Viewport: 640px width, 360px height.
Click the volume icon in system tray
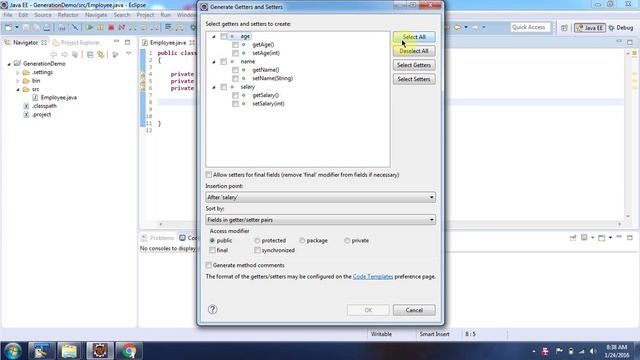tap(593, 351)
